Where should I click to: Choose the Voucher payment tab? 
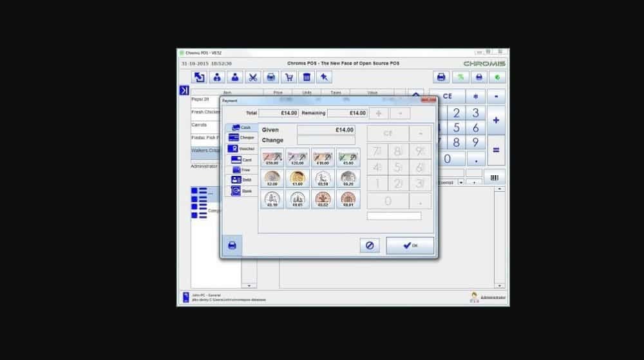(241, 148)
